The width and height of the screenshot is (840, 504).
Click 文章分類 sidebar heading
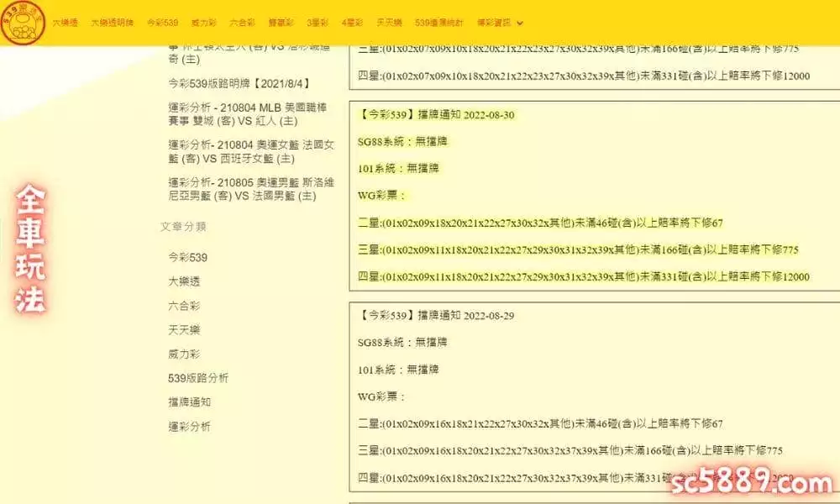[x=183, y=227]
